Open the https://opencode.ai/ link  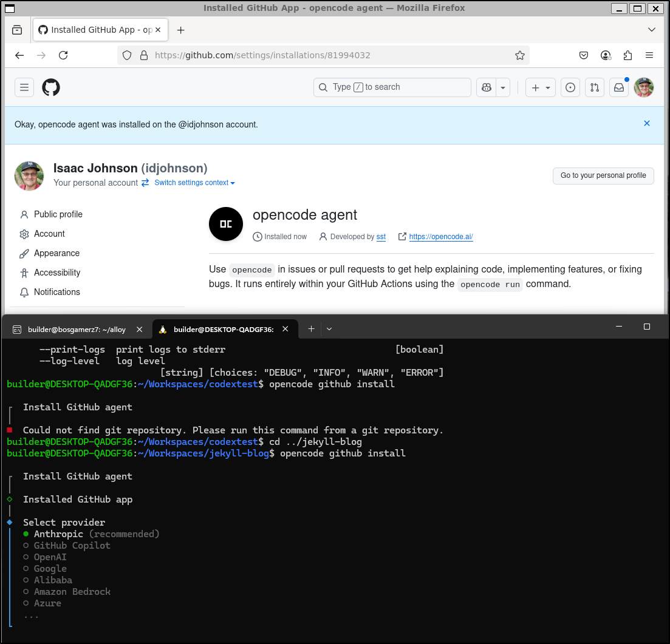(x=441, y=237)
